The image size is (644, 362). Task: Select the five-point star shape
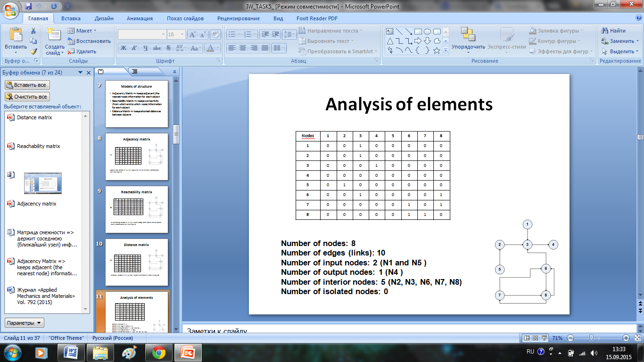click(x=437, y=50)
